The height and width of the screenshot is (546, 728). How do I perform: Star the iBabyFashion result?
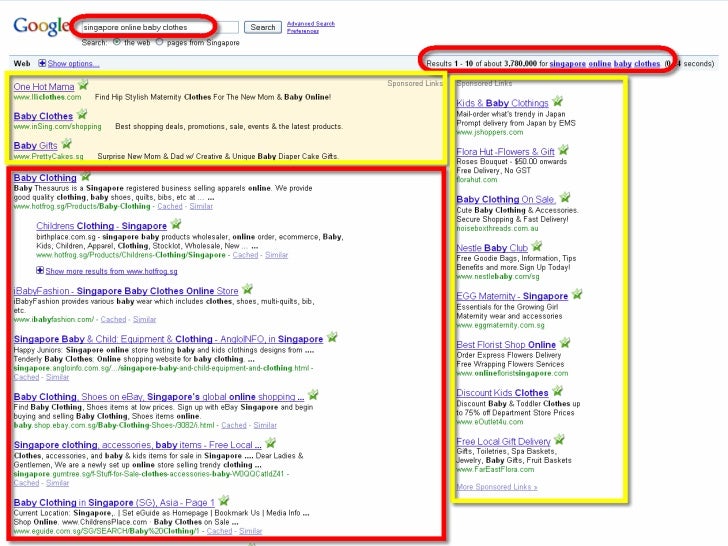(x=247, y=289)
